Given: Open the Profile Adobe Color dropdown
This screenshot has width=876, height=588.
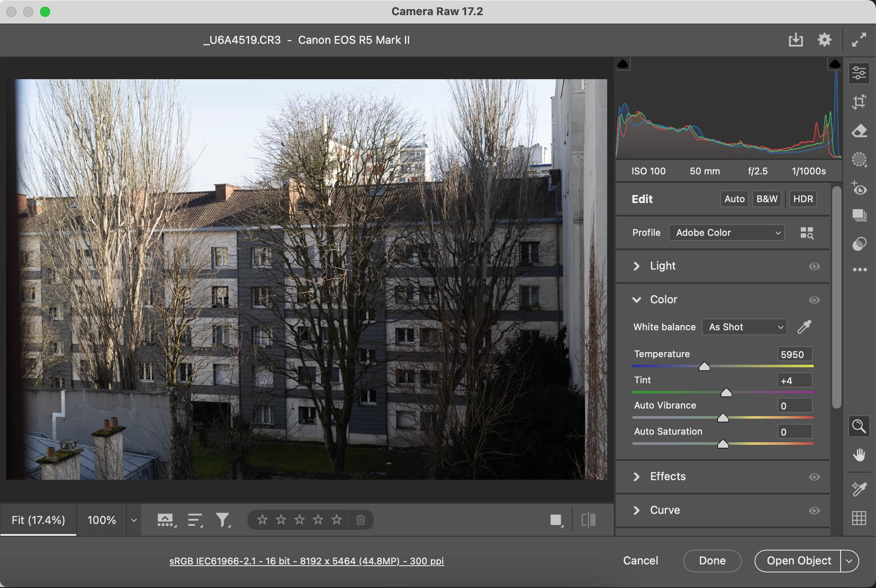Looking at the screenshot, I should 726,233.
